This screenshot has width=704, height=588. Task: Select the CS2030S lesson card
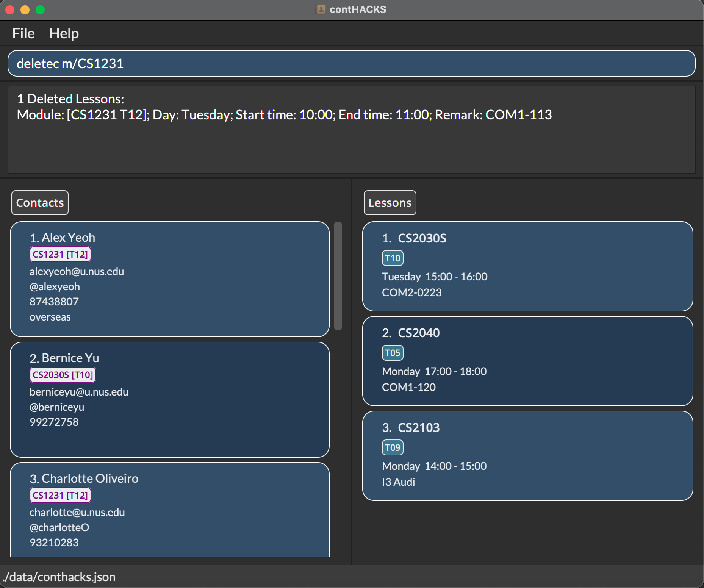click(x=527, y=266)
